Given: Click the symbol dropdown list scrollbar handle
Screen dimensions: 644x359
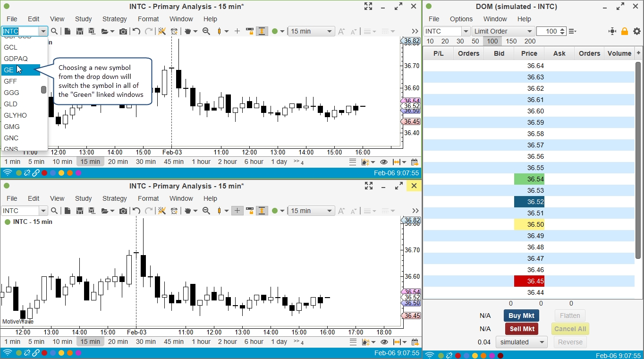Looking at the screenshot, I should [43, 90].
